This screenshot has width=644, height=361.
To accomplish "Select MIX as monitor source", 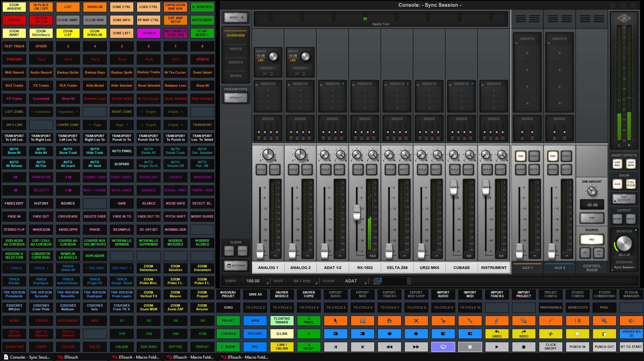I will (592, 240).
